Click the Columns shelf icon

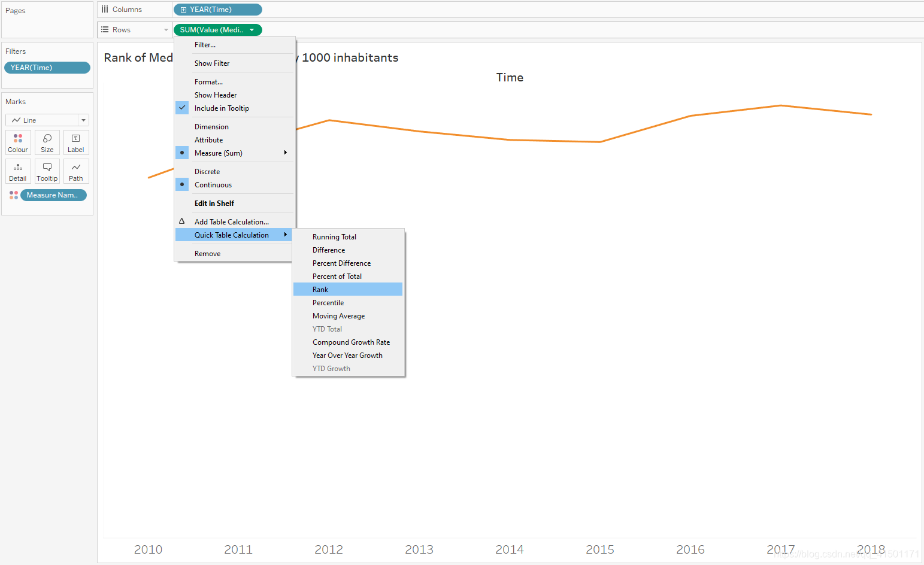point(105,10)
